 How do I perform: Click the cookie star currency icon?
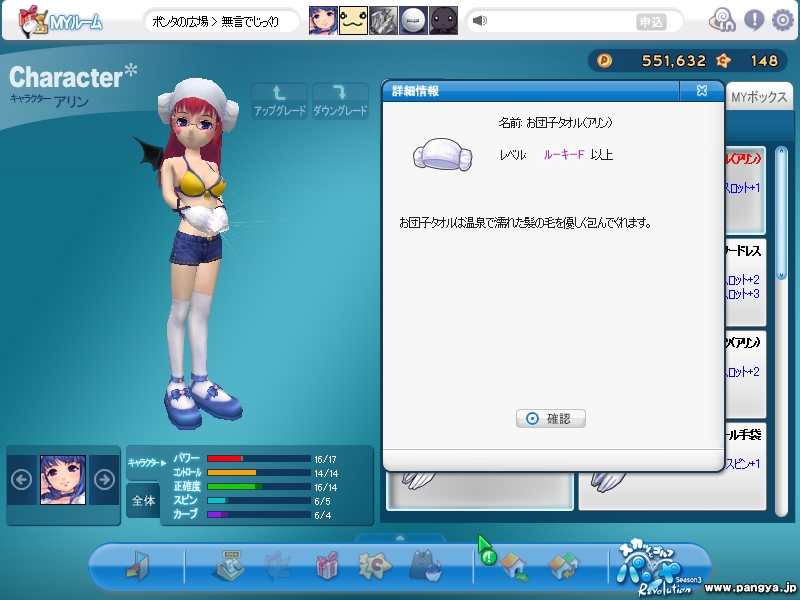(x=723, y=61)
